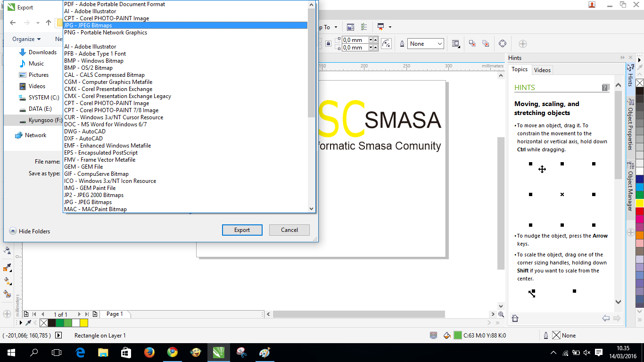The width and height of the screenshot is (644, 362).
Task: Select the Transparency tool in toolbox
Action: coord(7,250)
